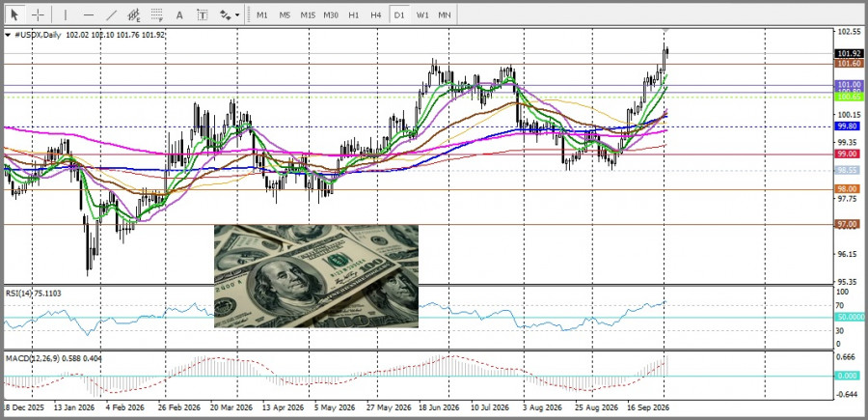The height and width of the screenshot is (420, 868).
Task: Select the text label tool
Action: coord(203,14)
